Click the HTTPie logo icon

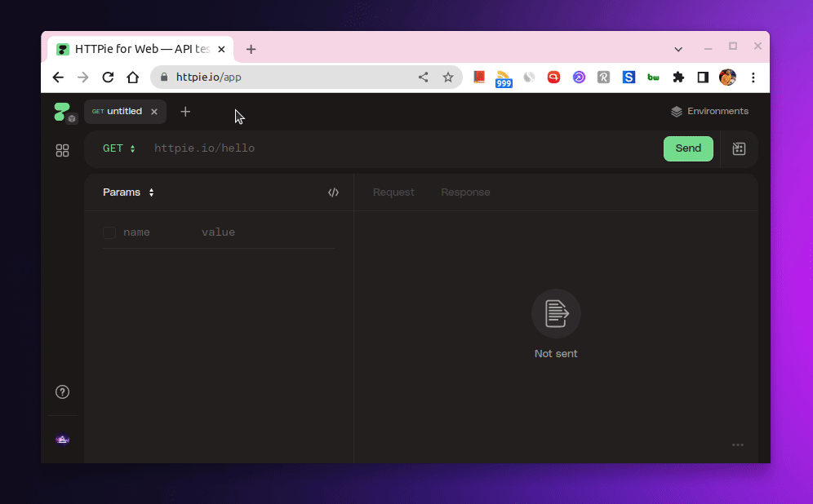click(62, 112)
